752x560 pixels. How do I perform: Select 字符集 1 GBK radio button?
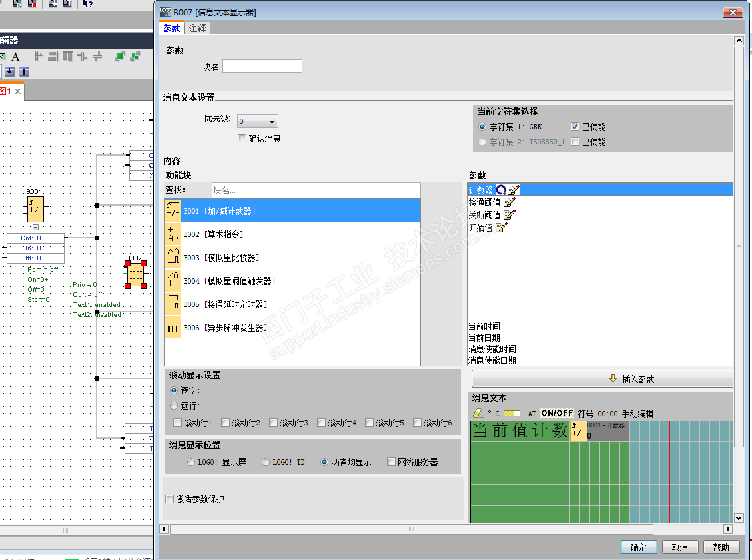(482, 127)
